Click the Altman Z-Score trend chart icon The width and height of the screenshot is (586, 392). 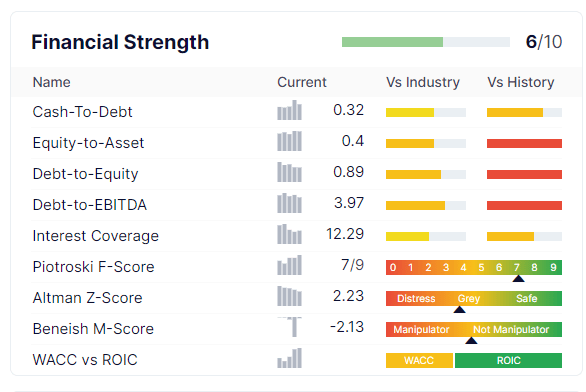289,296
